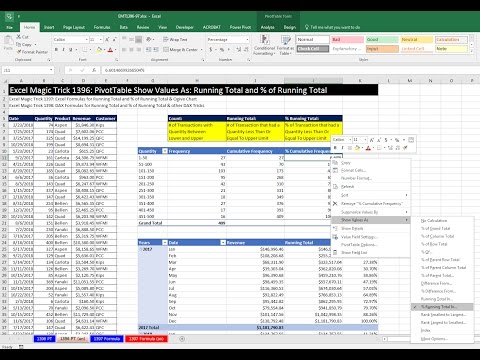Select Running Total In option

442,299
